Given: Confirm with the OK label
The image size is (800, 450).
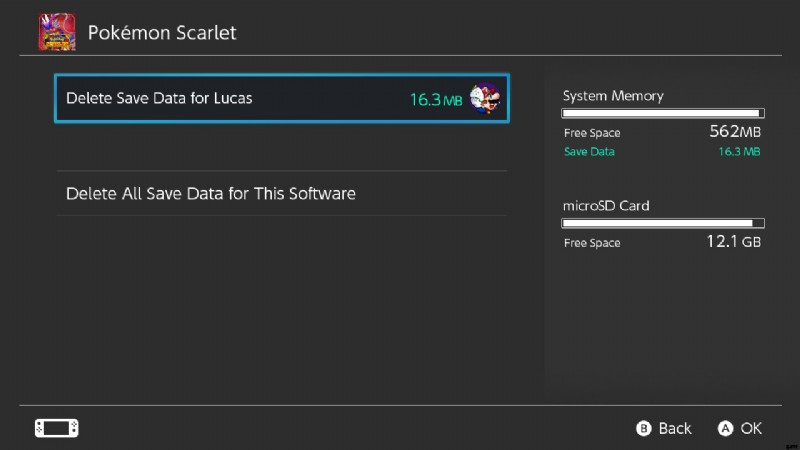Looking at the screenshot, I should coord(752,429).
